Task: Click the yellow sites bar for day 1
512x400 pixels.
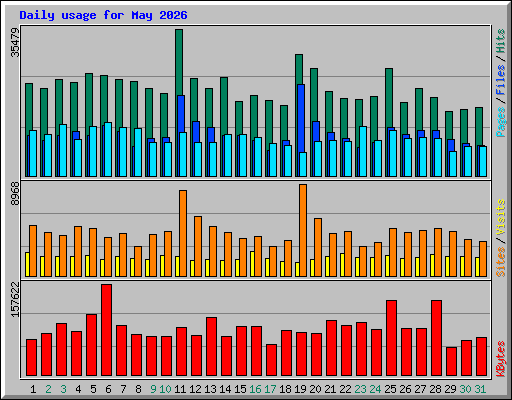Action: [27, 264]
